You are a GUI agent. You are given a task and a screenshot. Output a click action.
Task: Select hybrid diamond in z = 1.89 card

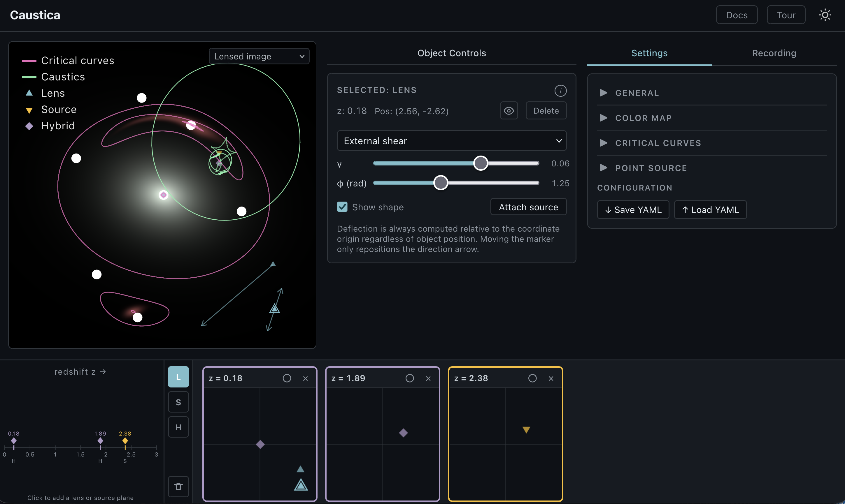[x=403, y=433]
